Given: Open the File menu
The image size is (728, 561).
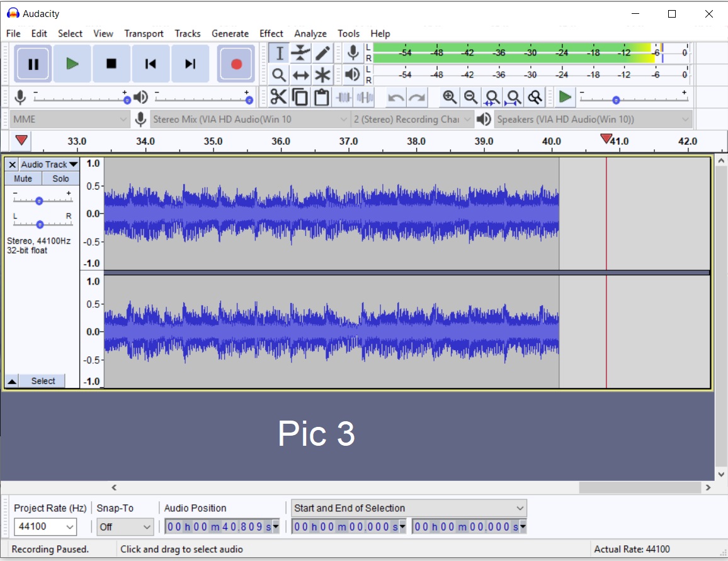Looking at the screenshot, I should (x=13, y=33).
